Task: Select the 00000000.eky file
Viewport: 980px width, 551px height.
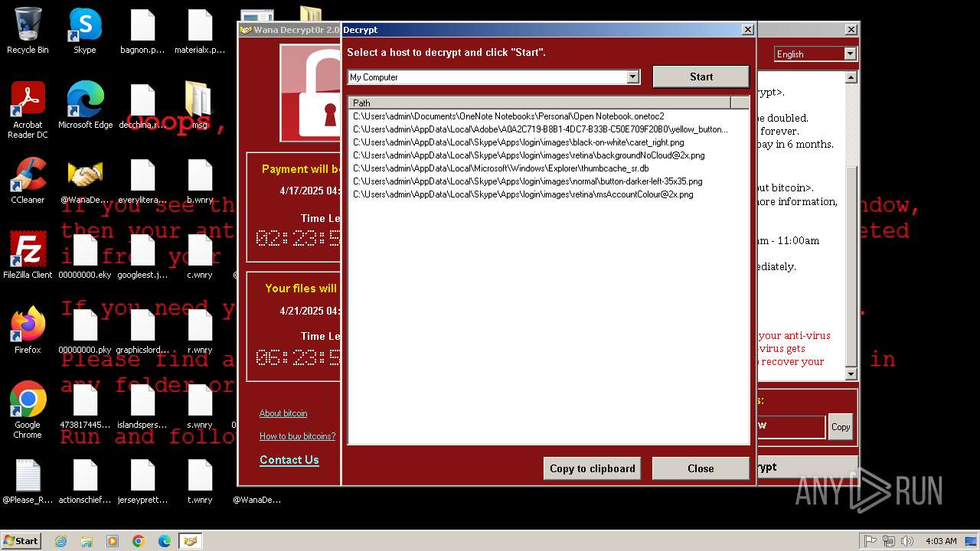Action: click(x=85, y=256)
